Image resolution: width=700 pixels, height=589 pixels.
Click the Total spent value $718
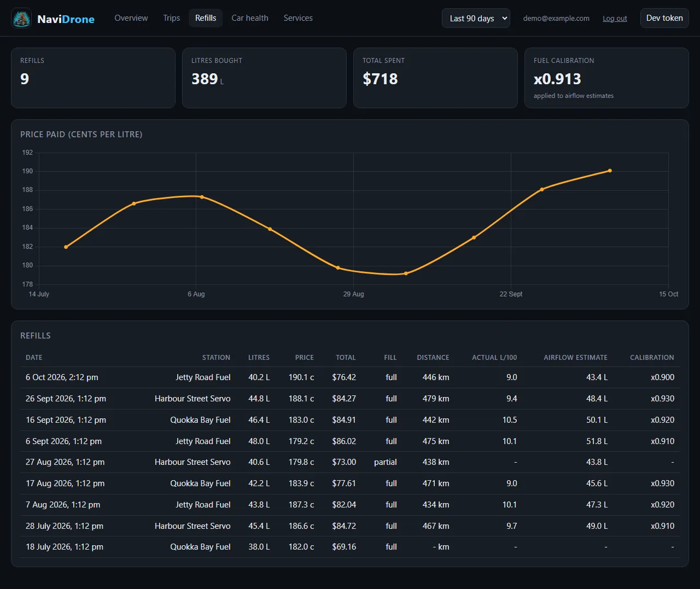click(x=380, y=79)
